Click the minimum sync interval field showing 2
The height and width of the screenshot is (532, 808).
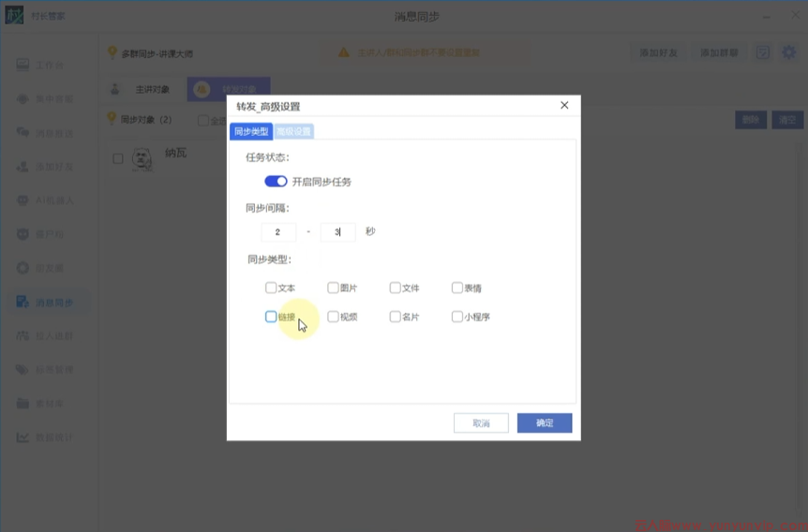pyautogui.click(x=278, y=232)
